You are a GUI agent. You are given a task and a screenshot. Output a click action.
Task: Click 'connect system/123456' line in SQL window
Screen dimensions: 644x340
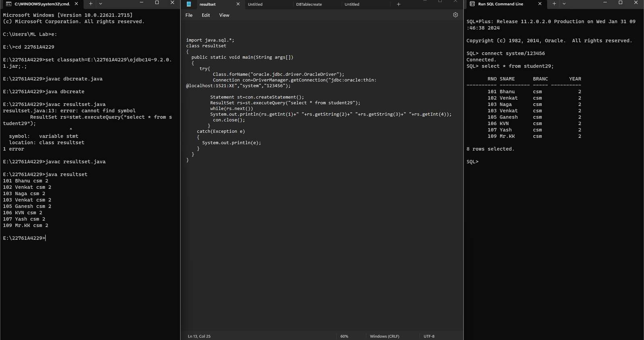(x=513, y=54)
